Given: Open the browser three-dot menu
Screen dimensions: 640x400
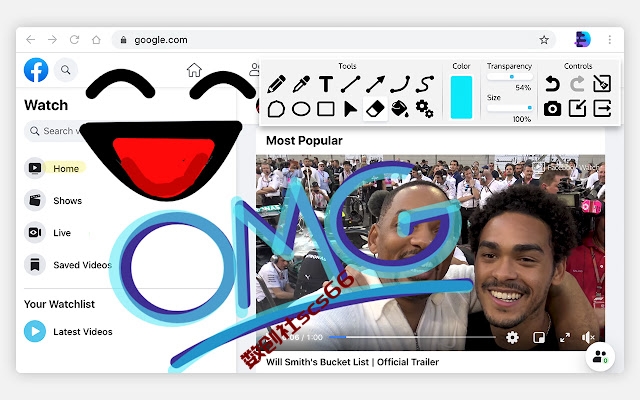Looking at the screenshot, I should 610,40.
